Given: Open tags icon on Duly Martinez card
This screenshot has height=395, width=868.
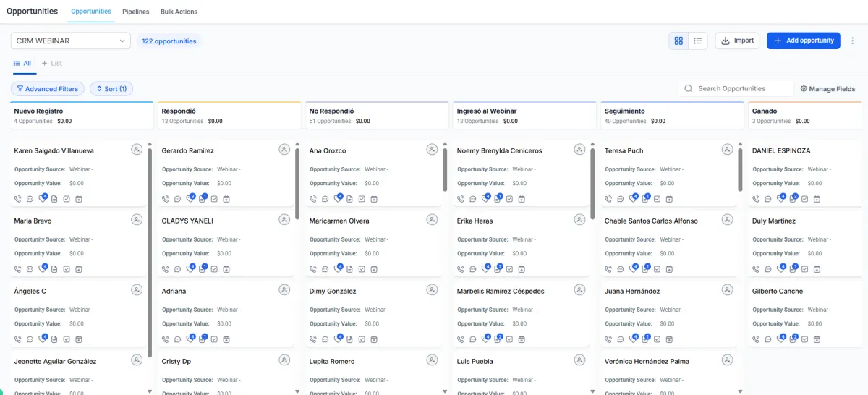Looking at the screenshot, I should [x=780, y=269].
